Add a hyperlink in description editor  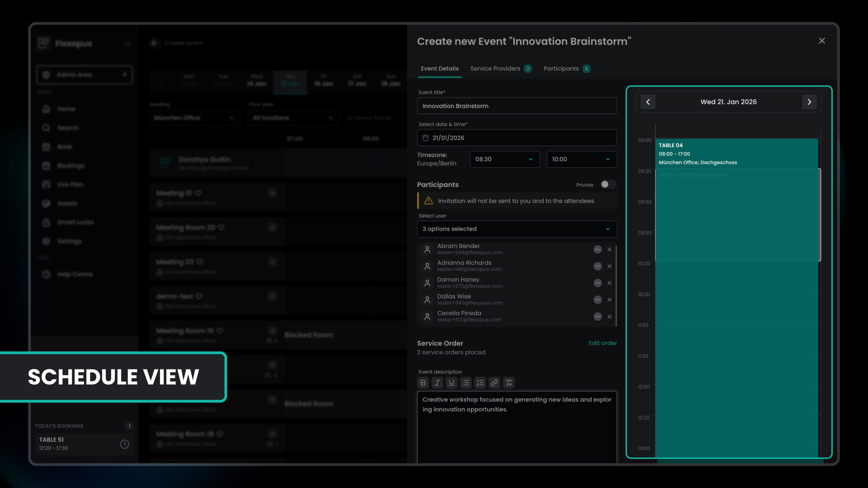click(x=494, y=383)
